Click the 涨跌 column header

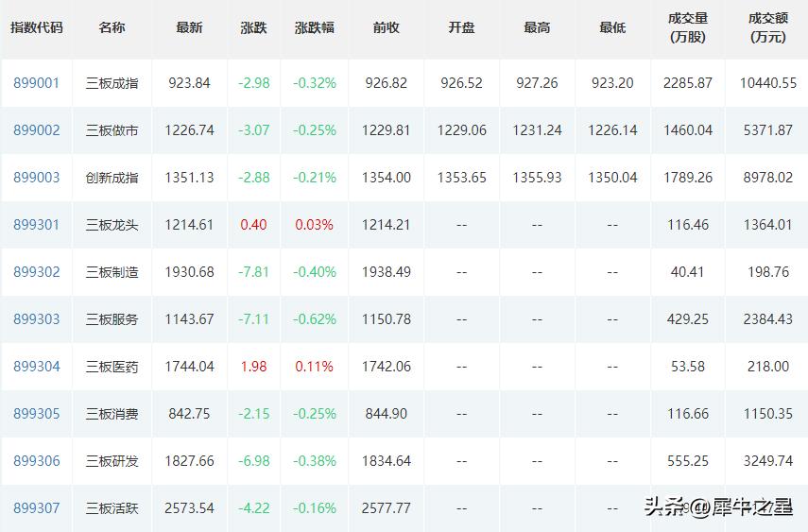(x=253, y=27)
